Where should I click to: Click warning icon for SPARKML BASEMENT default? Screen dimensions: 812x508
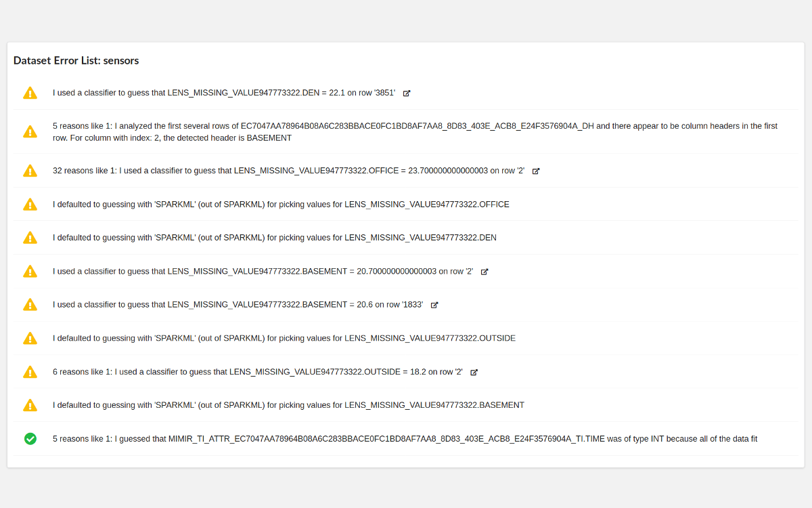pyautogui.click(x=30, y=405)
